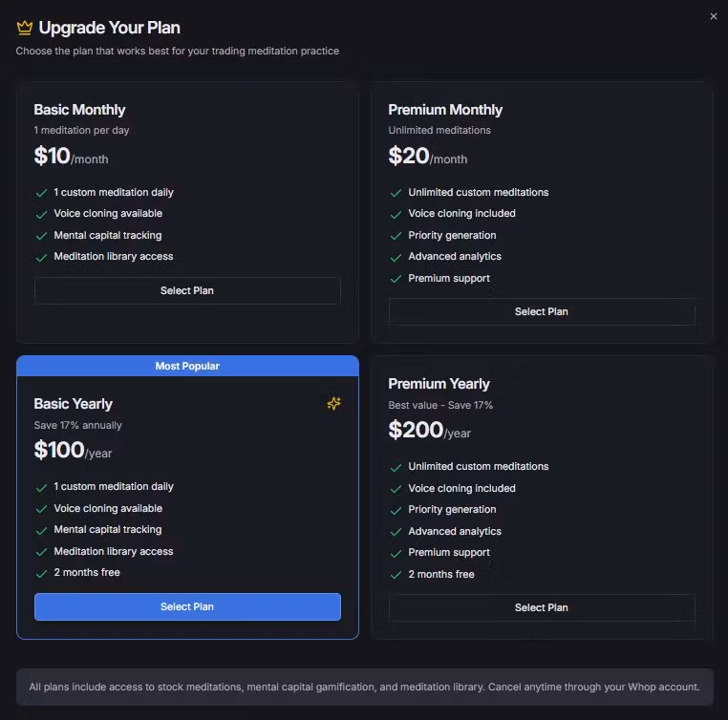Click checkmark beside Premium Monthly's Advanced analytics
728x720 pixels.
(396, 257)
